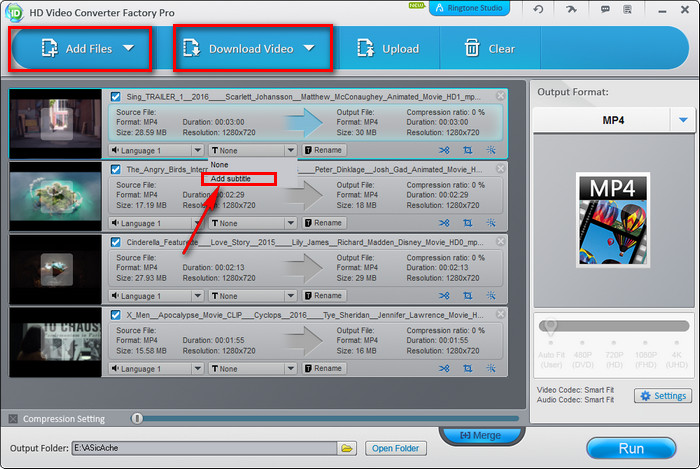Expand the Download Video dropdown arrow
Image resolution: width=700 pixels, height=469 pixels.
[309, 48]
